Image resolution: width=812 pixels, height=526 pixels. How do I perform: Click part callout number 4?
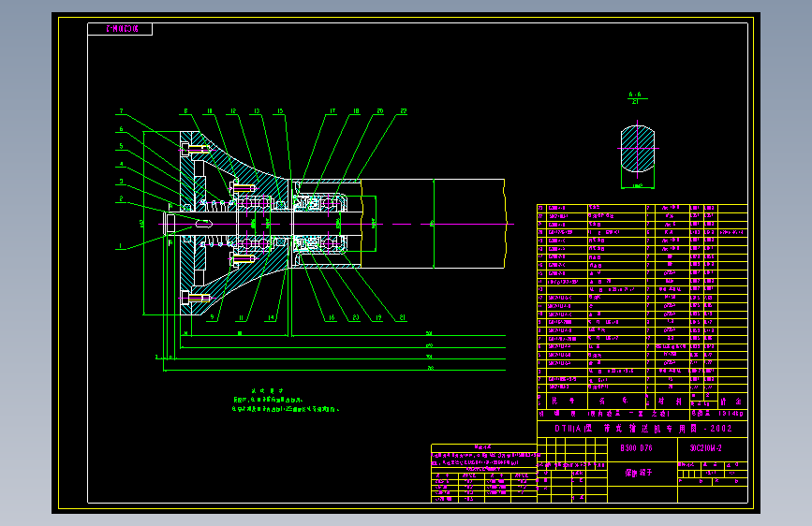coord(121,164)
